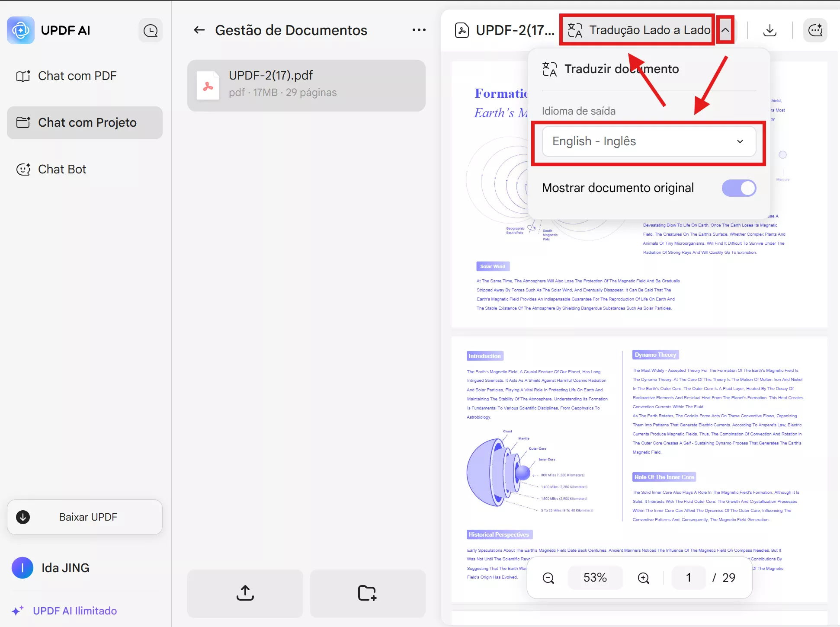
Task: Click Role Of The Inner Core heading
Action: pos(664,477)
